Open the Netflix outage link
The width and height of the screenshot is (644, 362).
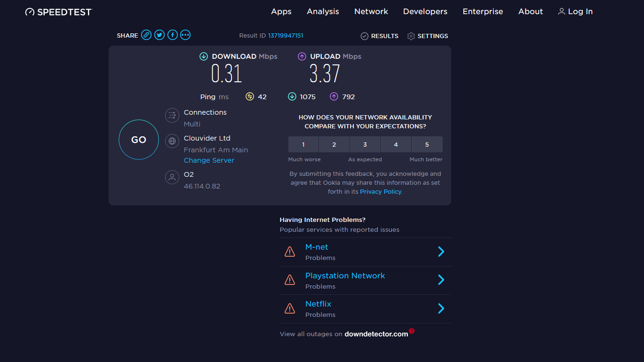(318, 304)
